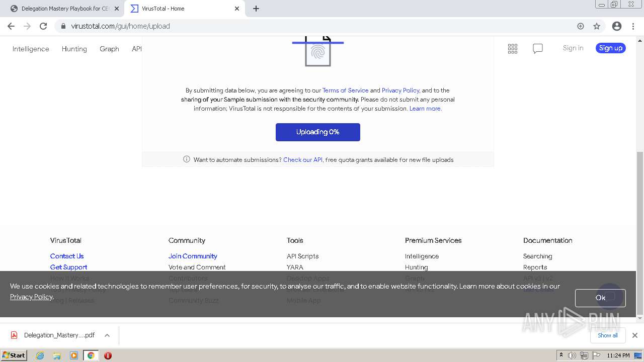Click the PDF file icon in downloads bar
This screenshot has width=644, height=362.
[x=14, y=335]
